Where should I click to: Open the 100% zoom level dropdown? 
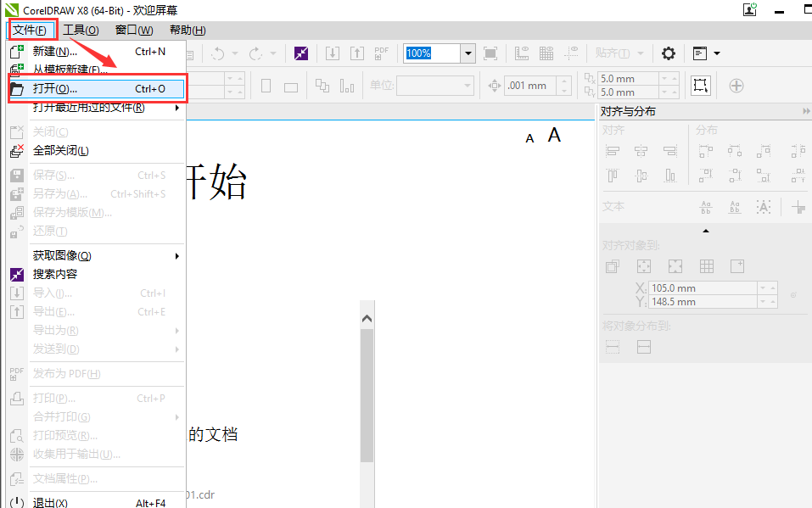point(468,53)
